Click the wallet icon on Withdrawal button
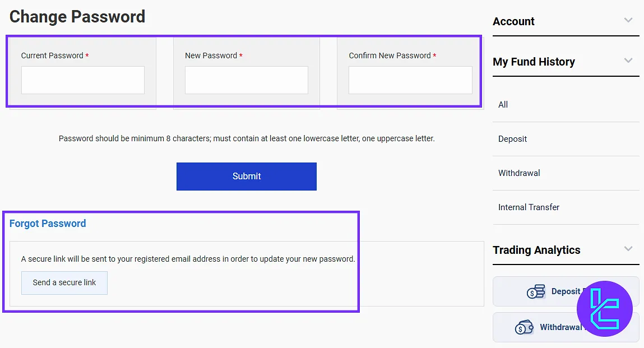 524,327
